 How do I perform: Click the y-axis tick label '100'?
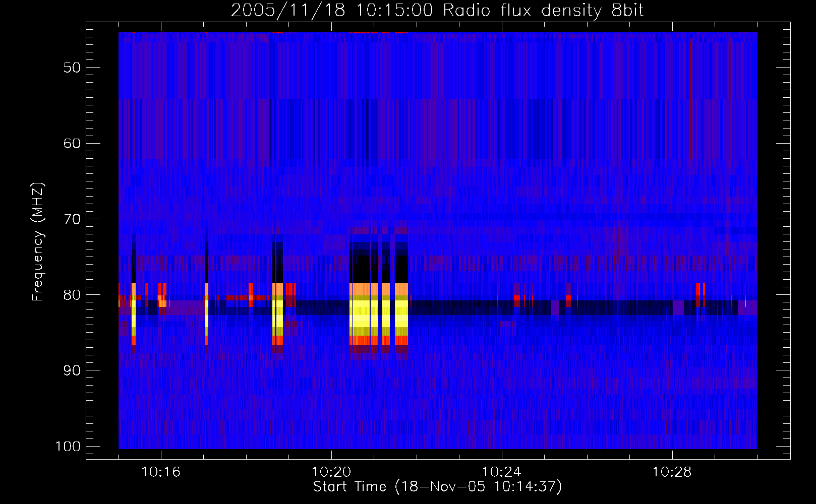68,447
